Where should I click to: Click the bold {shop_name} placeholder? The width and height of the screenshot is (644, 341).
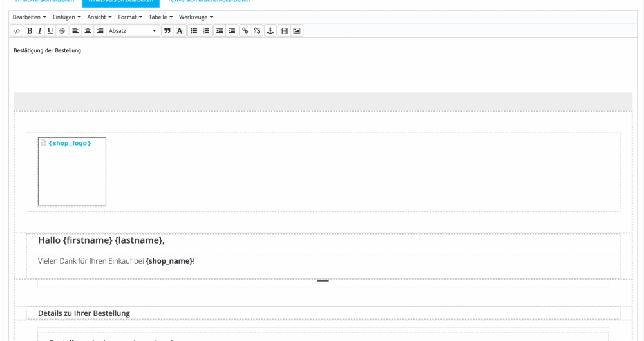point(169,261)
